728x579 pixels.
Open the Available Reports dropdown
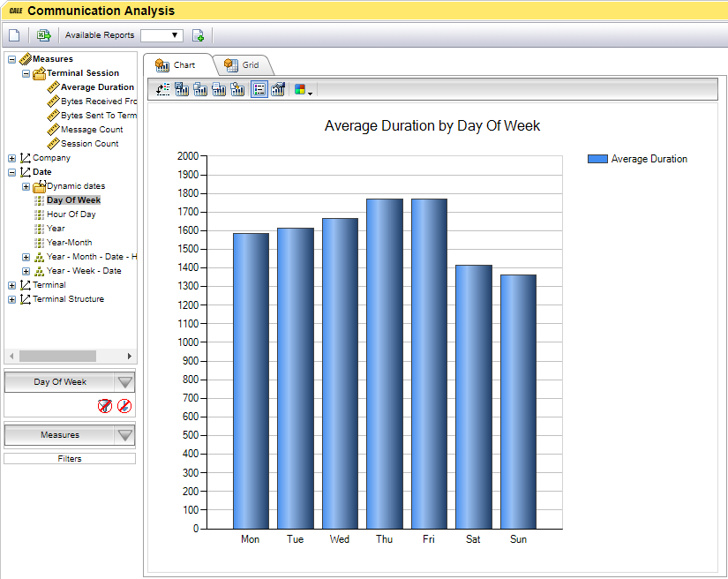click(x=161, y=35)
